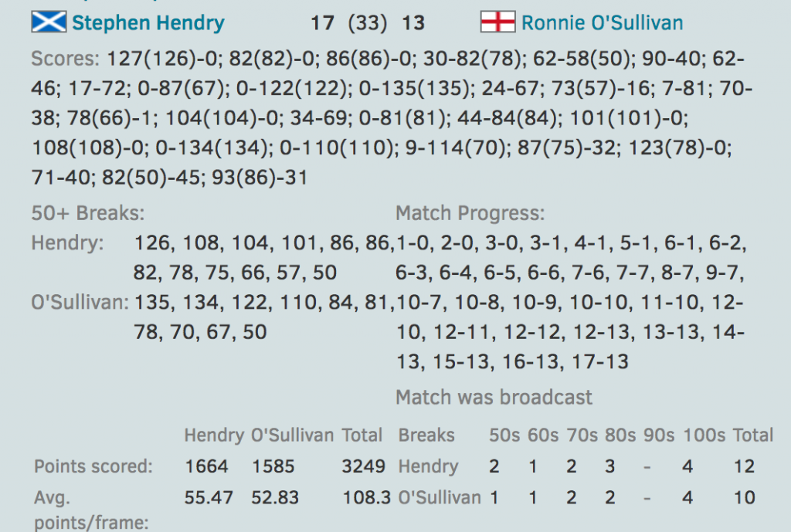The height and width of the screenshot is (532, 791).
Task: Click the "100s" breaks column header
Action: coord(704,435)
